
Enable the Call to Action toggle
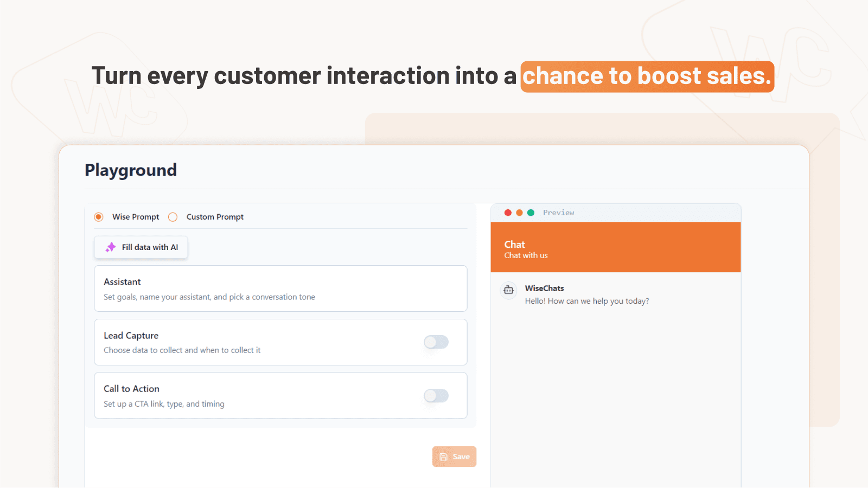click(x=436, y=396)
